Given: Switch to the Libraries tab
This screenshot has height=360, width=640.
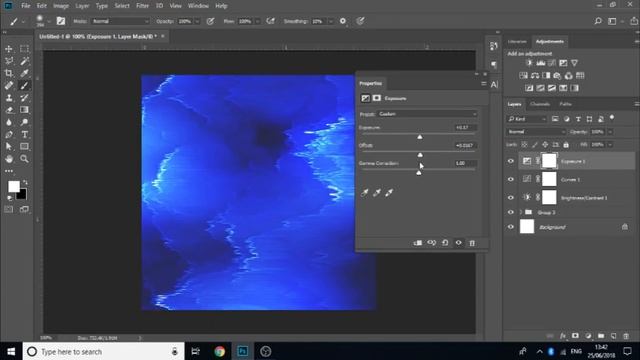Looking at the screenshot, I should [517, 42].
